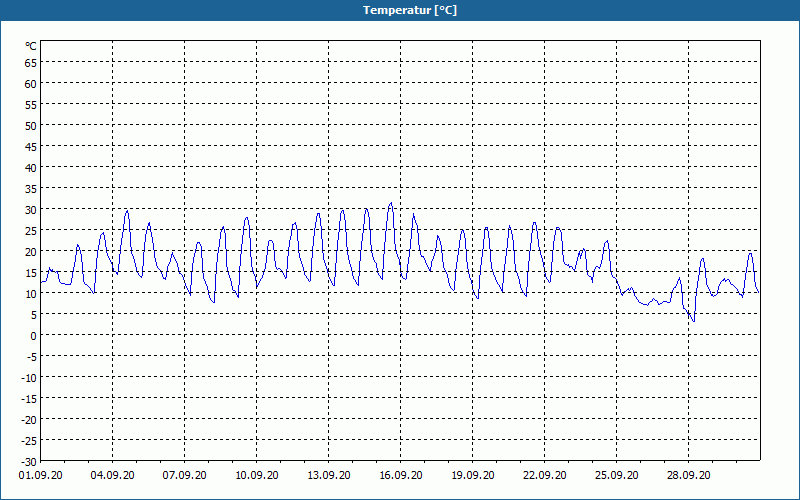The image size is (800, 500).
Task: Click the -5 value on the y-axis
Action: 32,357
